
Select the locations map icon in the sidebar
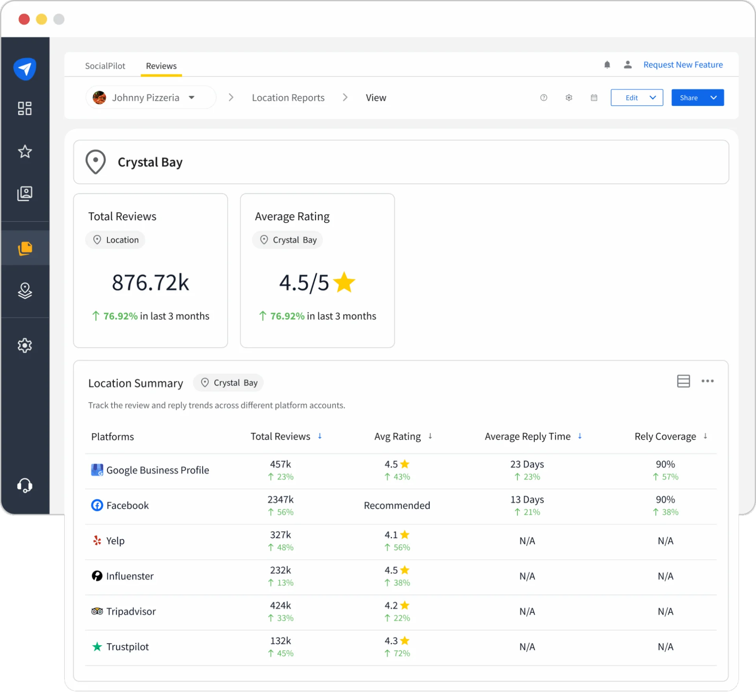[25, 291]
